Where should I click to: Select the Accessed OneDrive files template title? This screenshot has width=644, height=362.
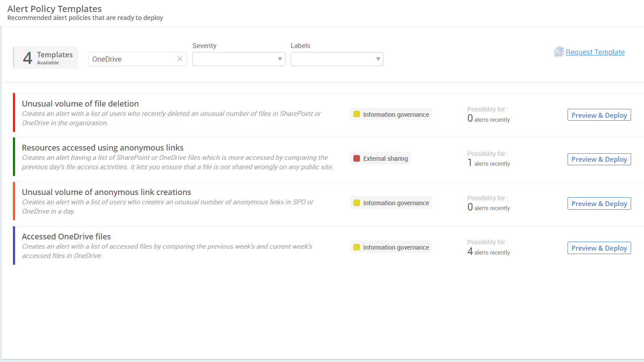click(66, 236)
